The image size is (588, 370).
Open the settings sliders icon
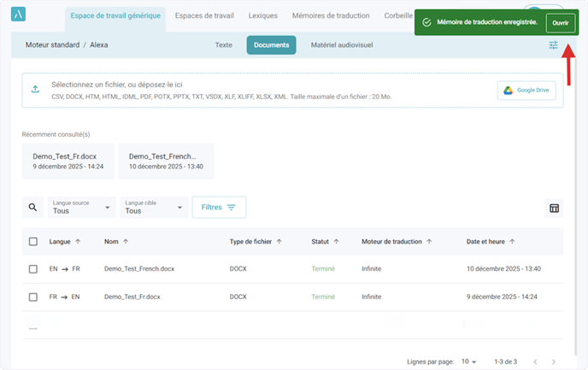coord(553,45)
